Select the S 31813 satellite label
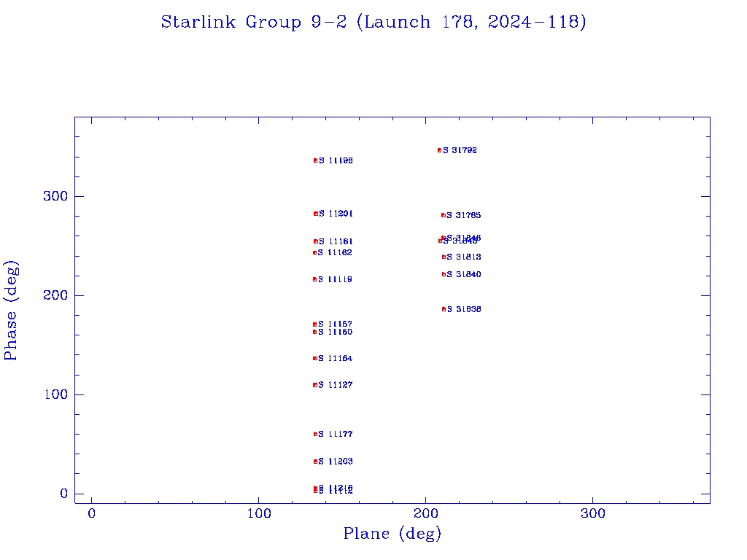The width and height of the screenshot is (747, 560). tap(464, 257)
